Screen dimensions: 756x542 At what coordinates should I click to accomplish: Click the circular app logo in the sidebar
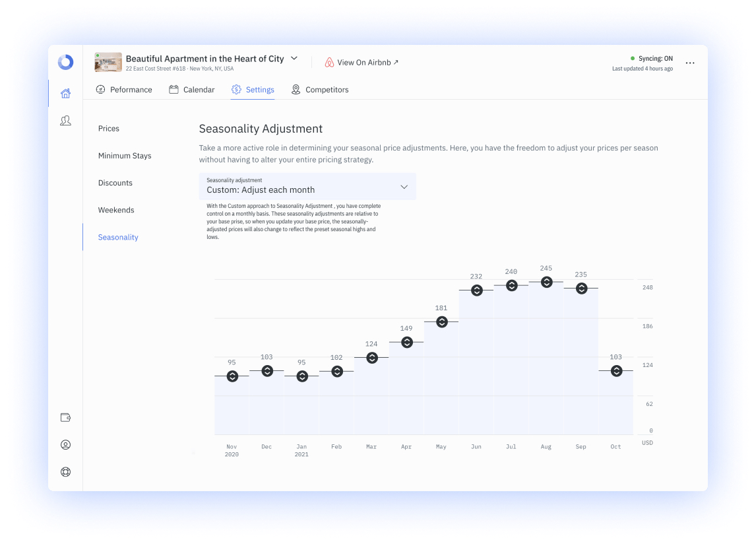65,62
